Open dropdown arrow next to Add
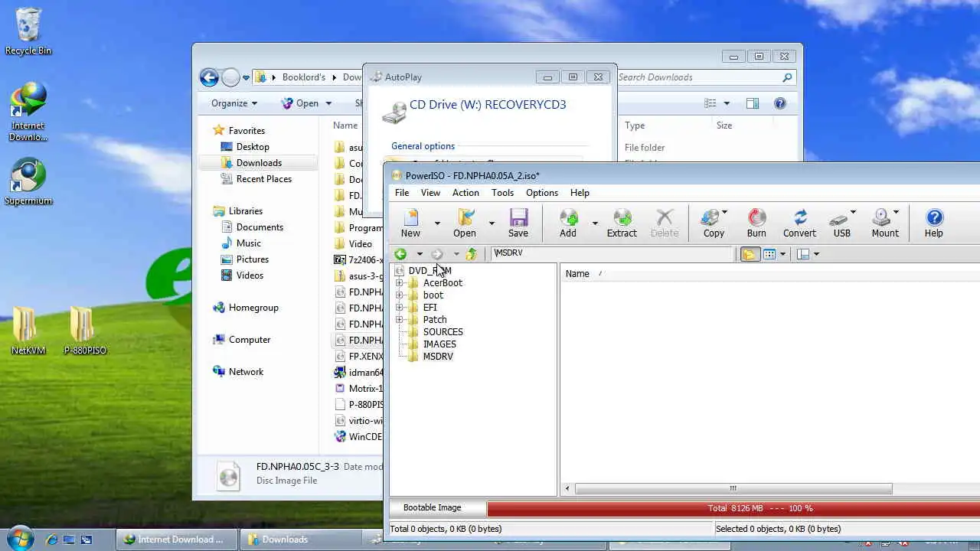The height and width of the screenshot is (551, 980). pos(594,223)
